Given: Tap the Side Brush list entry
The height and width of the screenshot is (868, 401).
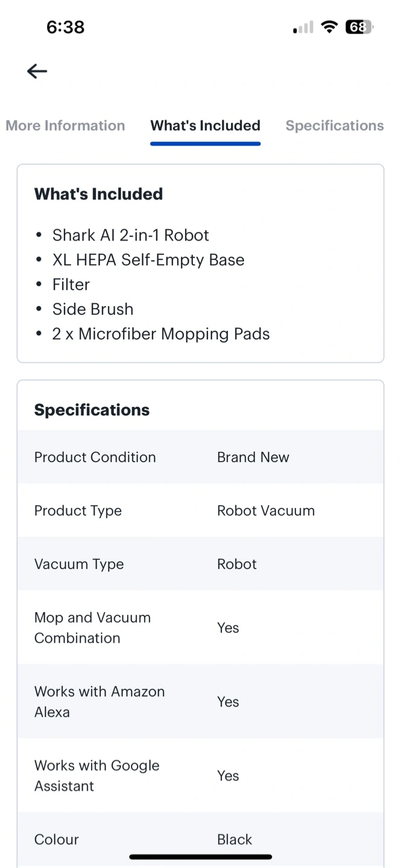Looking at the screenshot, I should pos(93,309).
